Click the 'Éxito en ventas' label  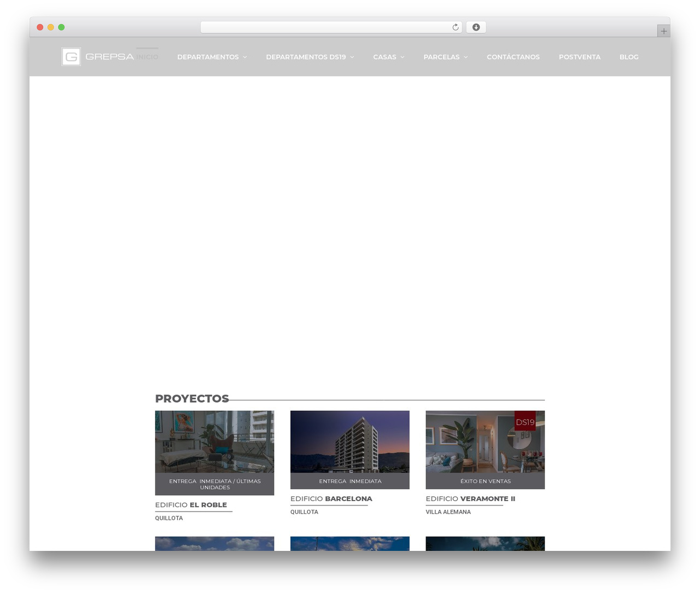[x=485, y=481]
